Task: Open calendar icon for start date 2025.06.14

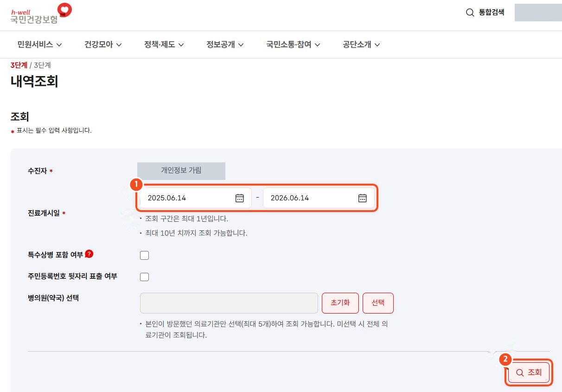Action: point(240,198)
